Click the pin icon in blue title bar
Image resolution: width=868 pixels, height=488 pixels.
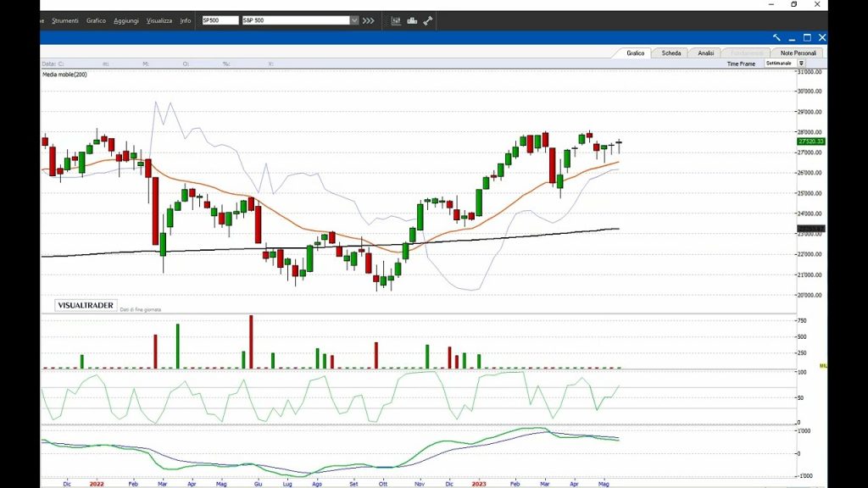(776, 37)
